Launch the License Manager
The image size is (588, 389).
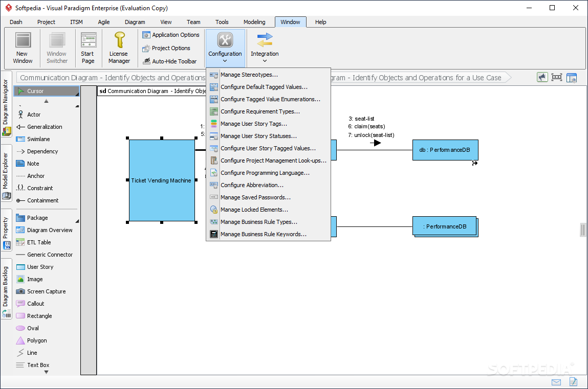coord(119,48)
